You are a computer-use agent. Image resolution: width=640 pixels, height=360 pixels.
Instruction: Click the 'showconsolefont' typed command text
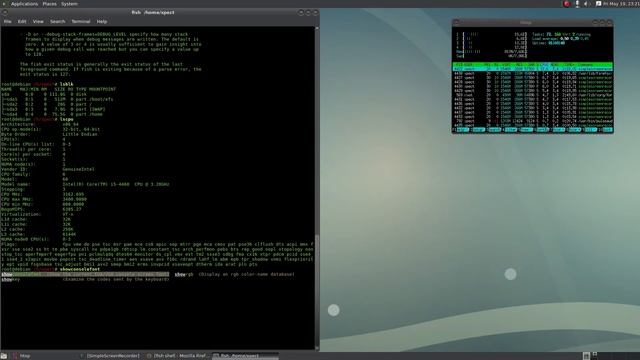coord(80,269)
